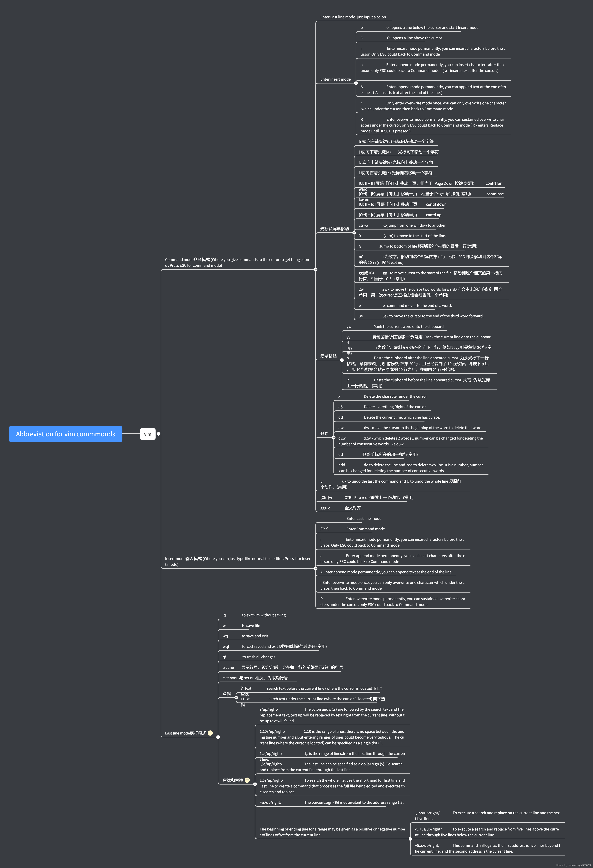The image size is (593, 868).
Task: Select the '0 (zero) to move to start' node
Action: [402, 236]
